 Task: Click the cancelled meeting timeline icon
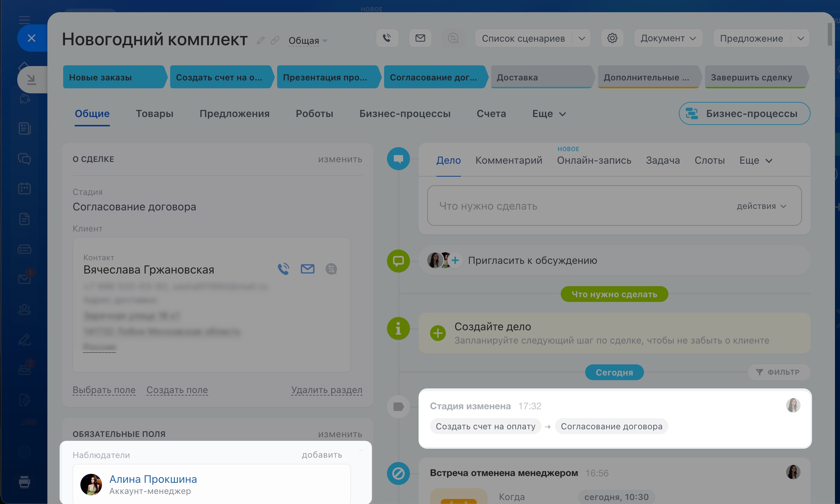pos(398,473)
